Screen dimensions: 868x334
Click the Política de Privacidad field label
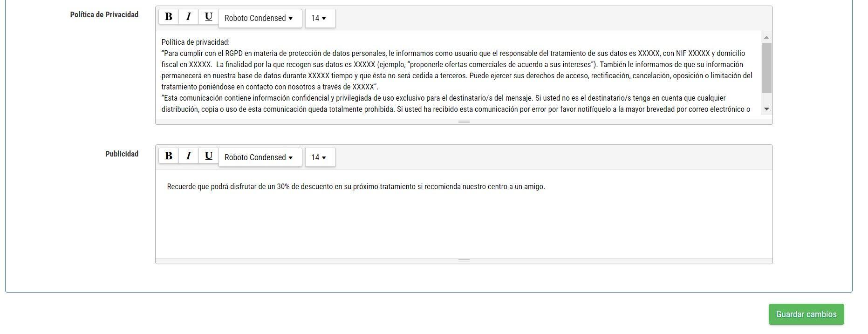tap(104, 14)
